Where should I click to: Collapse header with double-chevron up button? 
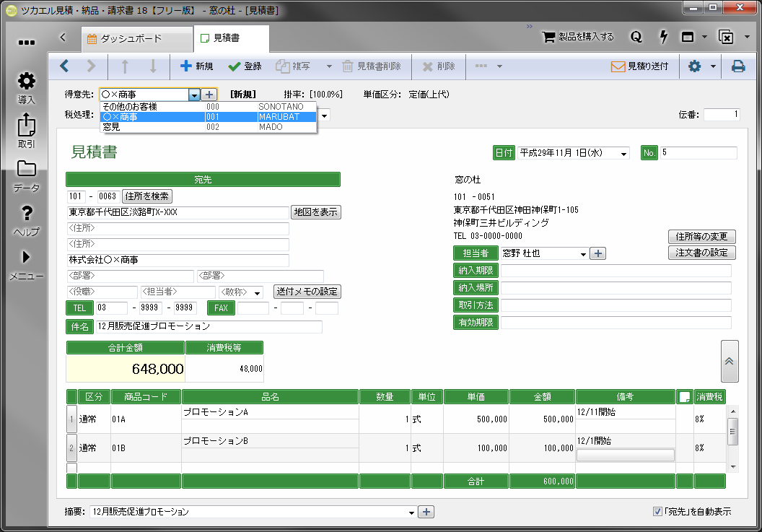coord(730,362)
